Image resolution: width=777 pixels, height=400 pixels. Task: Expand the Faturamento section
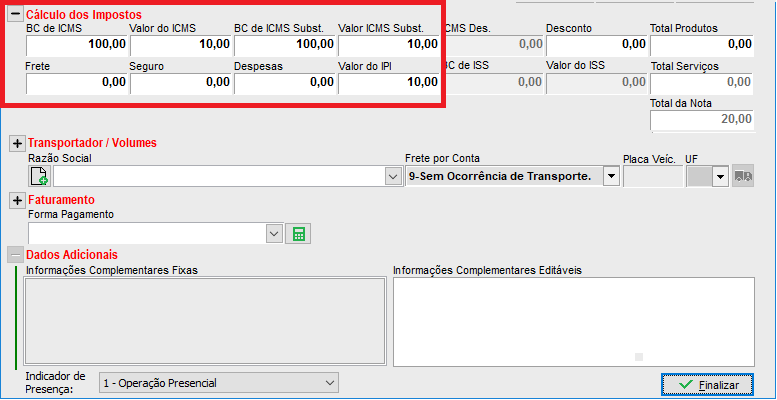coord(16,200)
